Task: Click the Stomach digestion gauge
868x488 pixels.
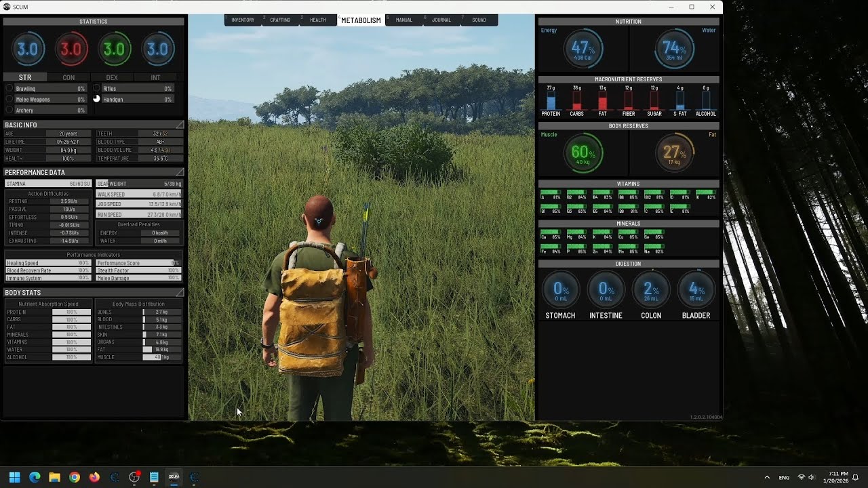Action: click(x=560, y=290)
